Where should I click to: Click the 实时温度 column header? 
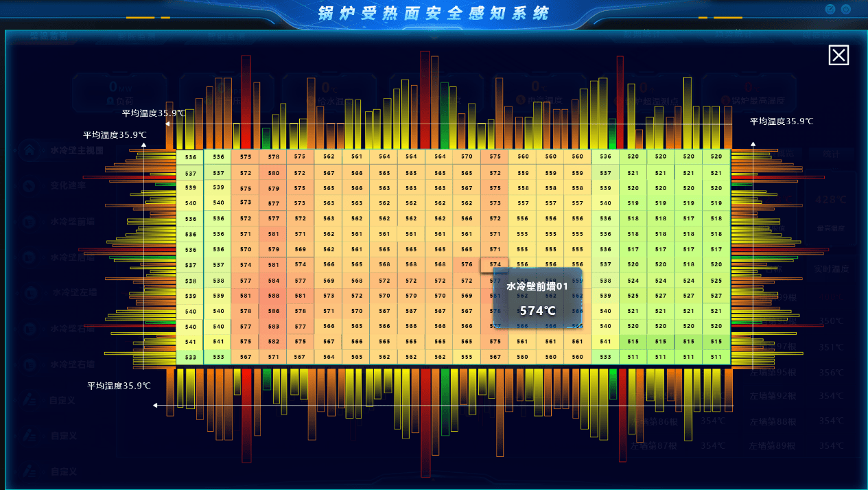tap(831, 269)
